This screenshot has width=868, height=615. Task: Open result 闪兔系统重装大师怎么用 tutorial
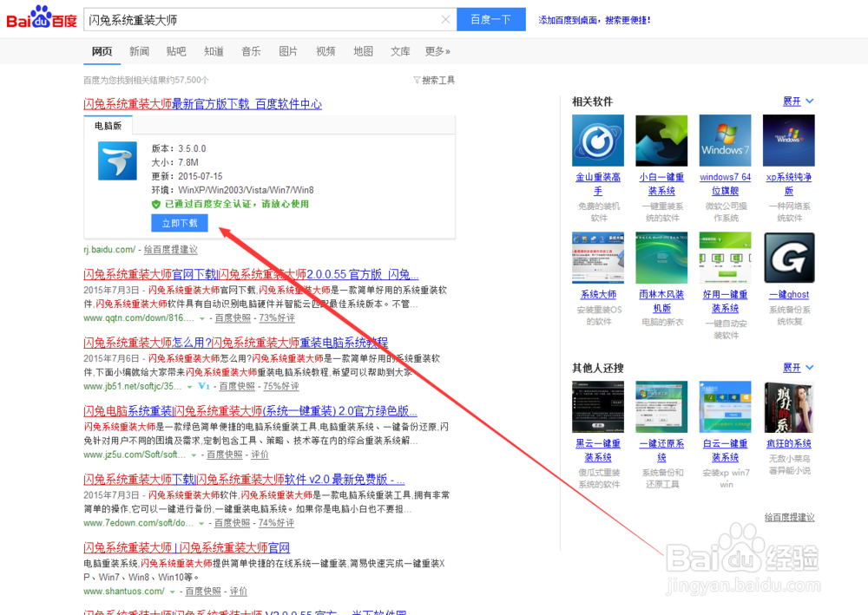tap(236, 343)
